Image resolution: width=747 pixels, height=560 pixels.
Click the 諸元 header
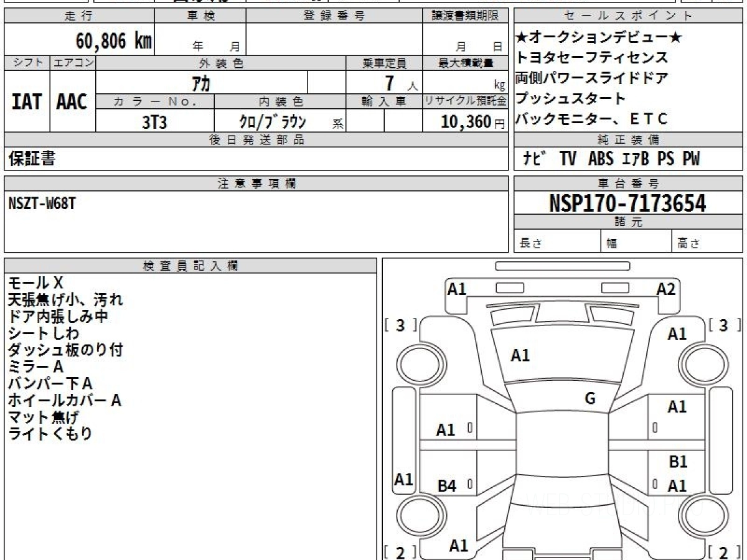tap(628, 222)
